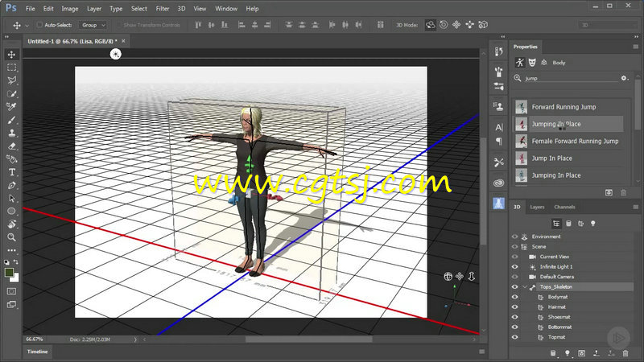Open the 3D panel flyout menu
Screen dimensions: 644x362
click(635, 207)
